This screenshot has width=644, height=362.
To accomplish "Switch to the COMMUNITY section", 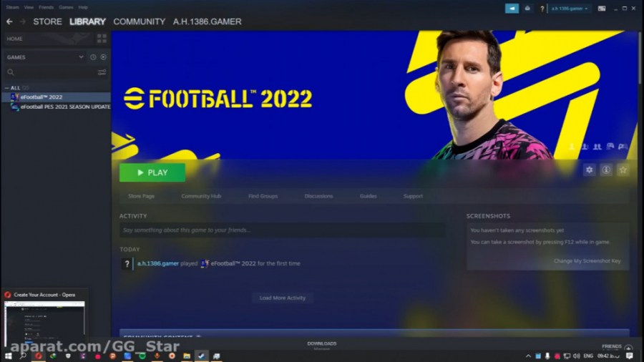I will click(140, 21).
